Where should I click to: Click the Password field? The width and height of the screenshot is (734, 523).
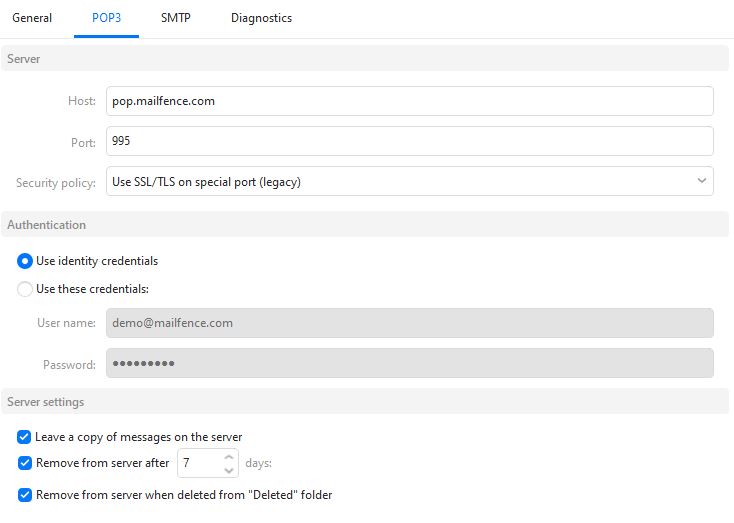(x=410, y=363)
